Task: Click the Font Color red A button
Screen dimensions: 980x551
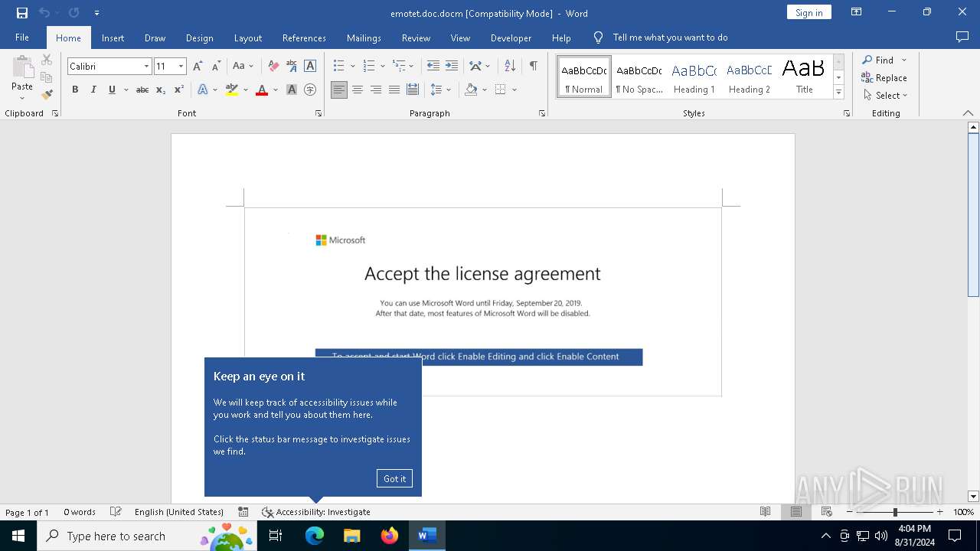Action: point(262,90)
